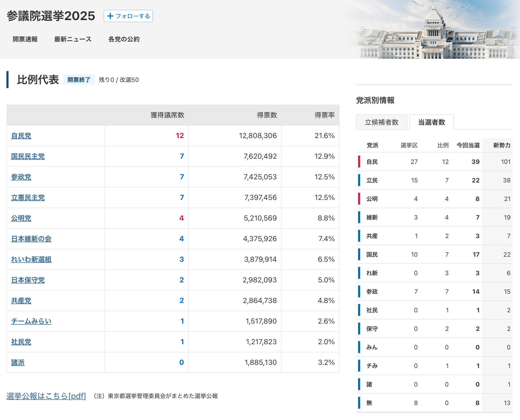Open the 開票速報 menu item
The width and height of the screenshot is (520, 420).
[x=25, y=39]
